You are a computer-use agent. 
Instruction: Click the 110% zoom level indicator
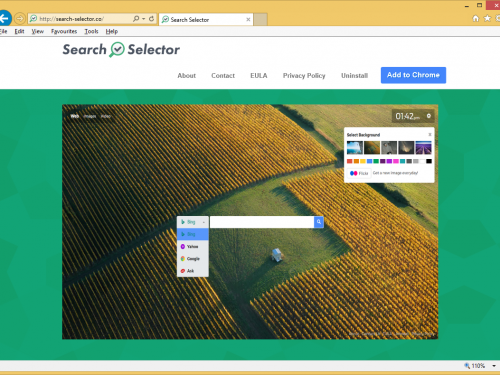tap(475, 366)
